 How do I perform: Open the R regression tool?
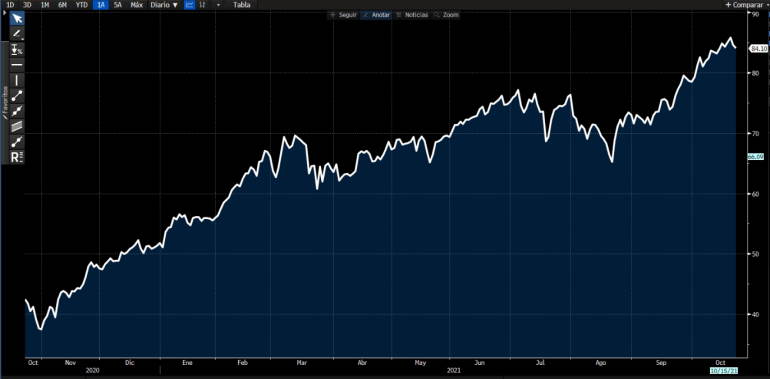[x=17, y=157]
